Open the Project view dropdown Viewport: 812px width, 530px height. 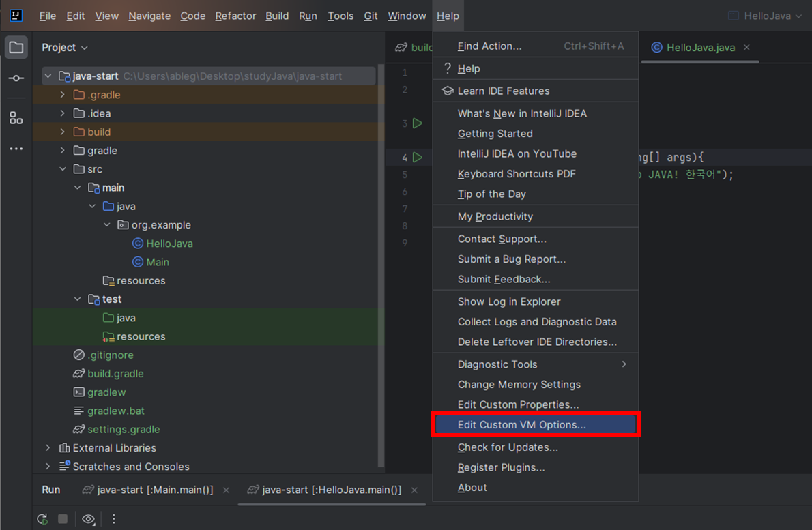(65, 48)
